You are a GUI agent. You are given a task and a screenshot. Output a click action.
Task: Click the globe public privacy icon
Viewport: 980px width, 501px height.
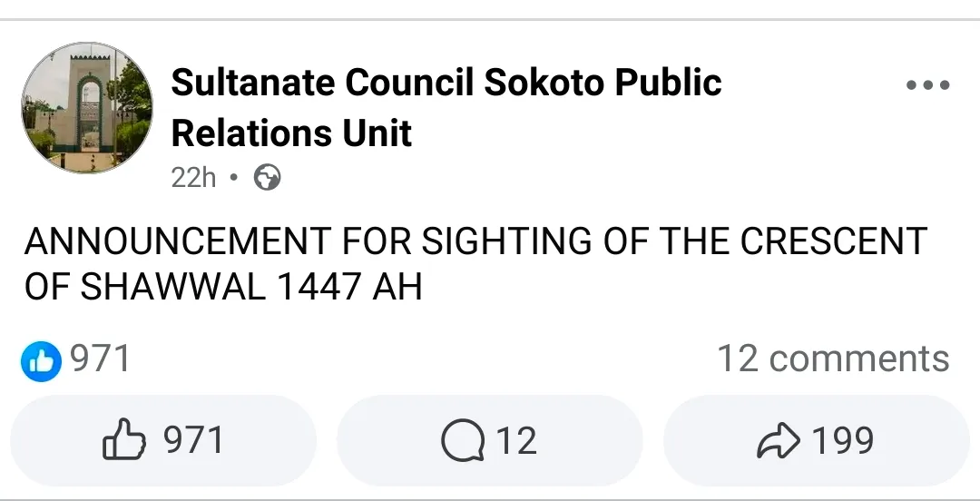click(x=267, y=178)
